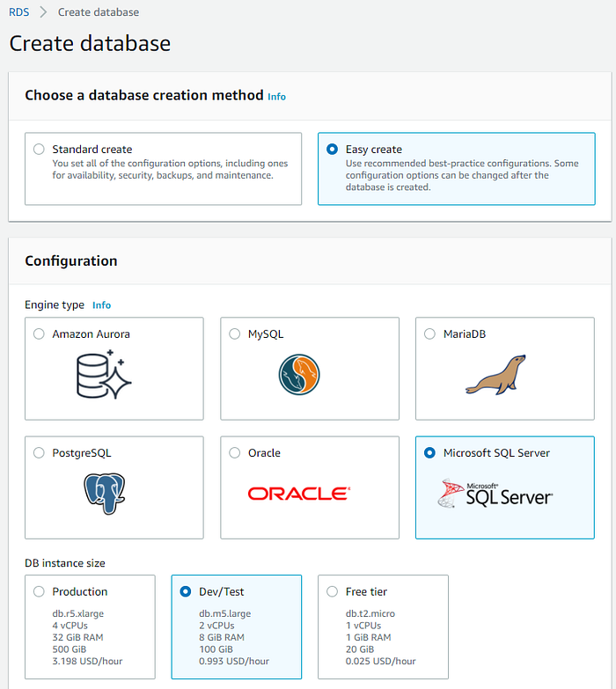The width and height of the screenshot is (616, 689).
Task: Click the 0.025 USD/hour price
Action: pos(380,661)
